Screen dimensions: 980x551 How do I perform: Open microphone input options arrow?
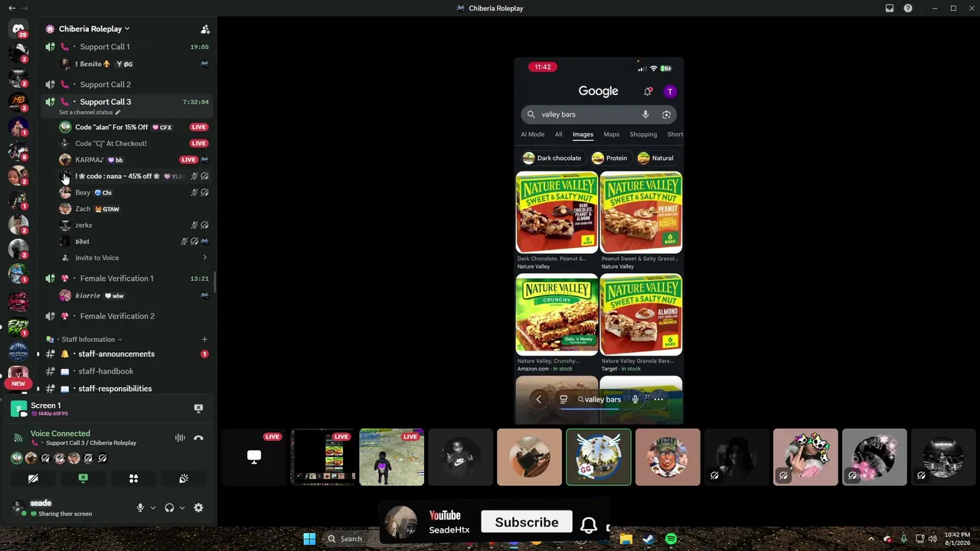152,507
